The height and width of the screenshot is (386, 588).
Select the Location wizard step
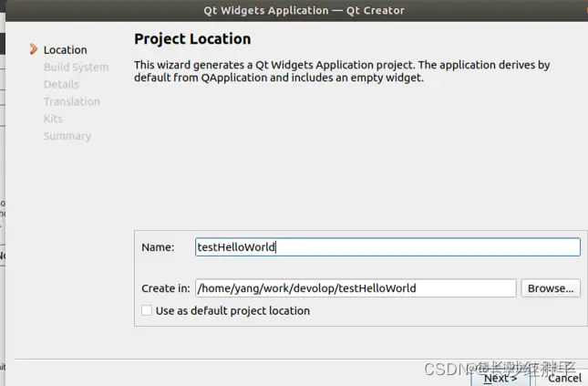tap(66, 50)
